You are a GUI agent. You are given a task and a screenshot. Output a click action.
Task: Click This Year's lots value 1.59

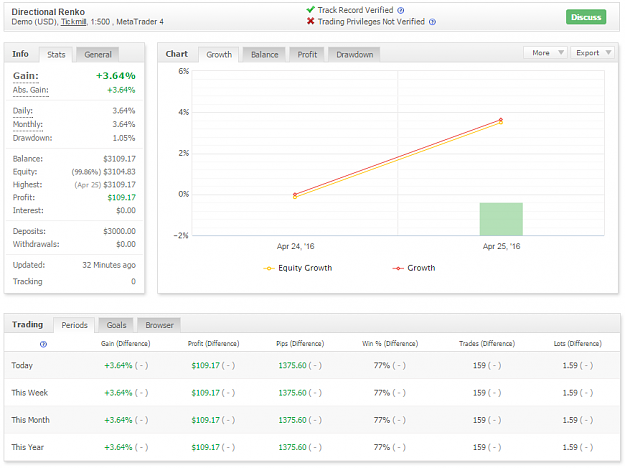coord(570,447)
